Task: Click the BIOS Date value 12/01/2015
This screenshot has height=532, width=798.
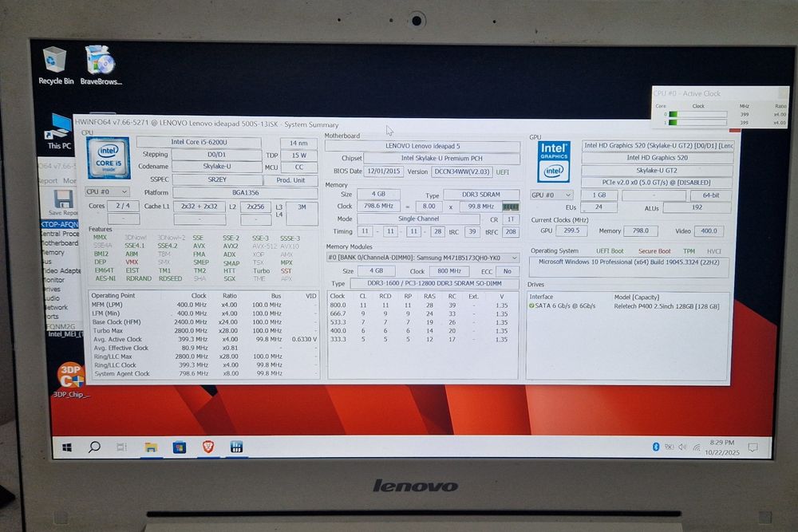Action: click(383, 171)
